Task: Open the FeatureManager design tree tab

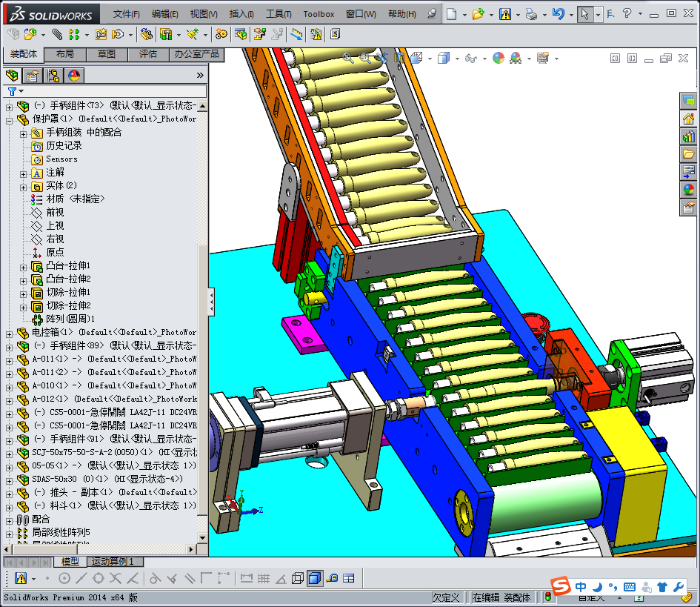Action: tap(13, 76)
